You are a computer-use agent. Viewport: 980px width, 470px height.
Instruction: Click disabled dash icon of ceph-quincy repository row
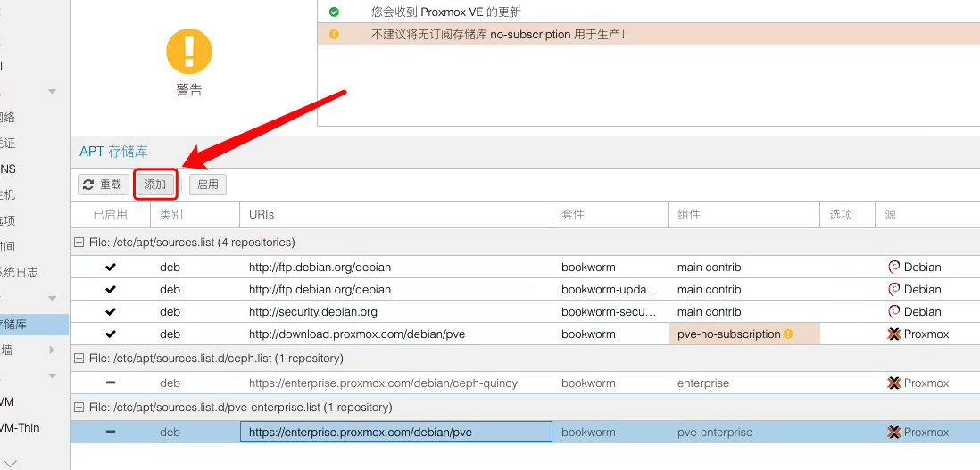(111, 383)
